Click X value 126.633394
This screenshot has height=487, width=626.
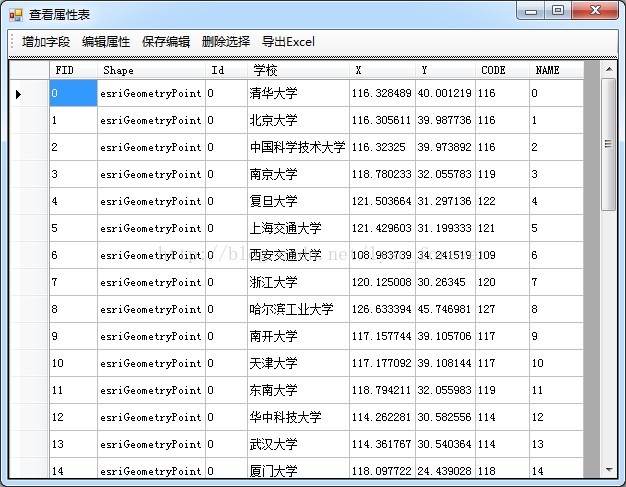[x=382, y=309]
